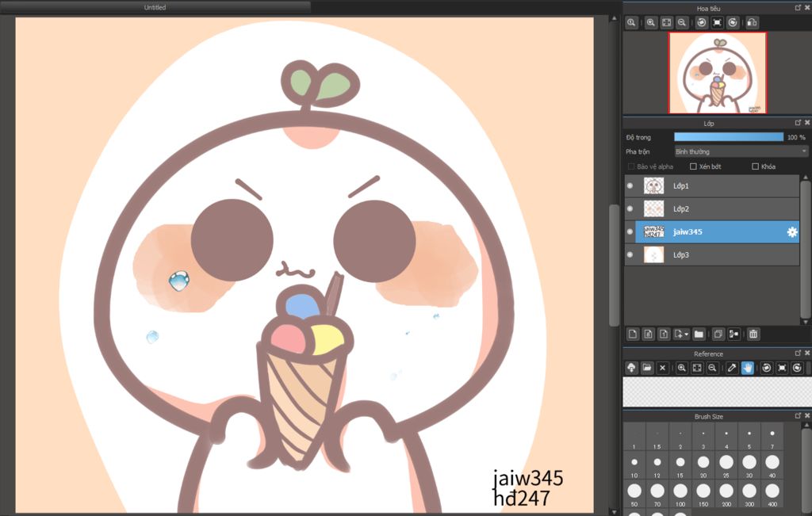Click the Brush Size panel scrollbar
The image size is (812, 516).
coord(806,468)
